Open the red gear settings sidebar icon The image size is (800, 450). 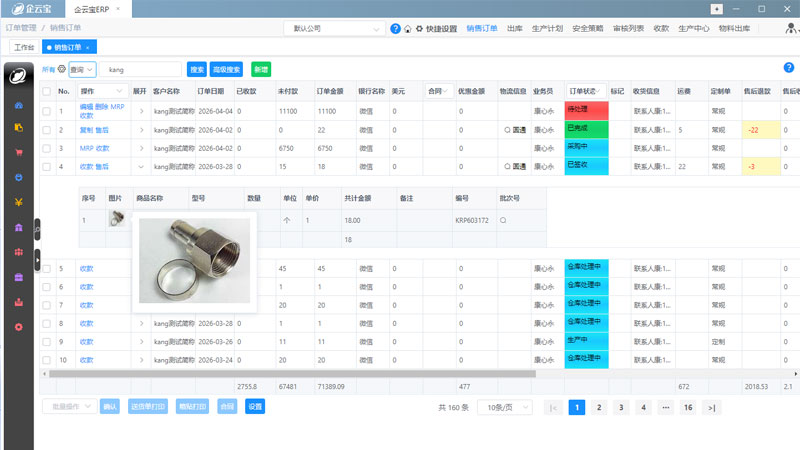click(19, 327)
